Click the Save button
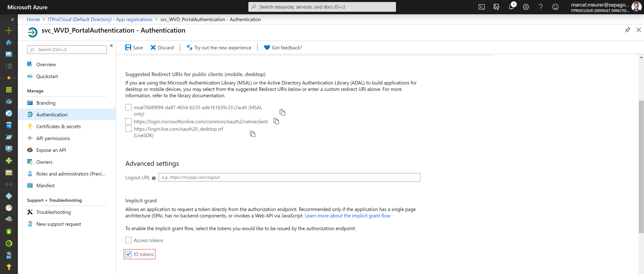The width and height of the screenshot is (644, 274). pyautogui.click(x=134, y=48)
